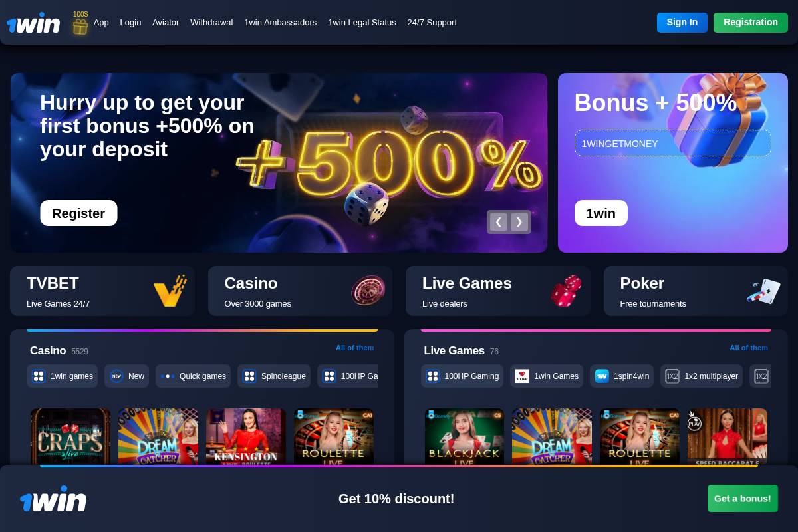Screen dimensions: 798x532
Task: Click the Casino roulette wheel icon
Action: [368, 291]
